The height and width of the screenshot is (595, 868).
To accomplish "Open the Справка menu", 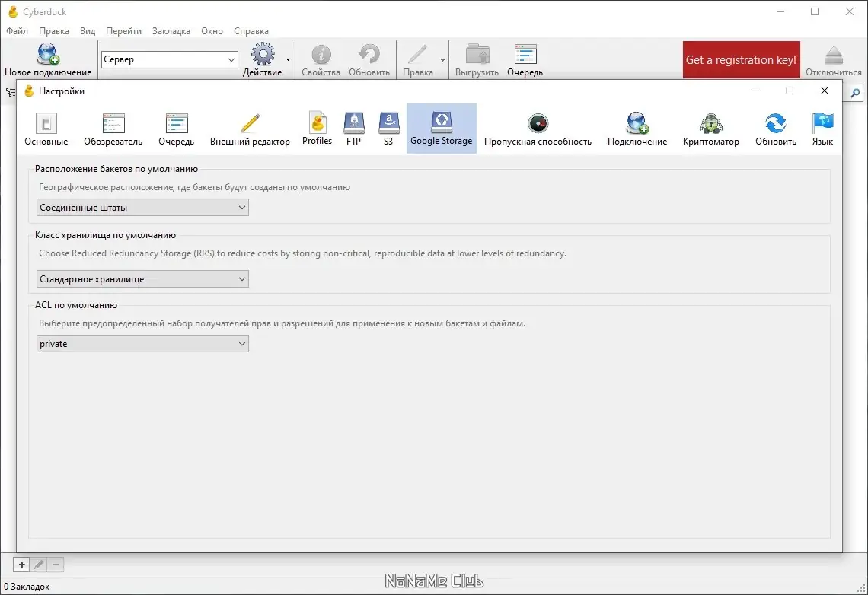I will [251, 31].
